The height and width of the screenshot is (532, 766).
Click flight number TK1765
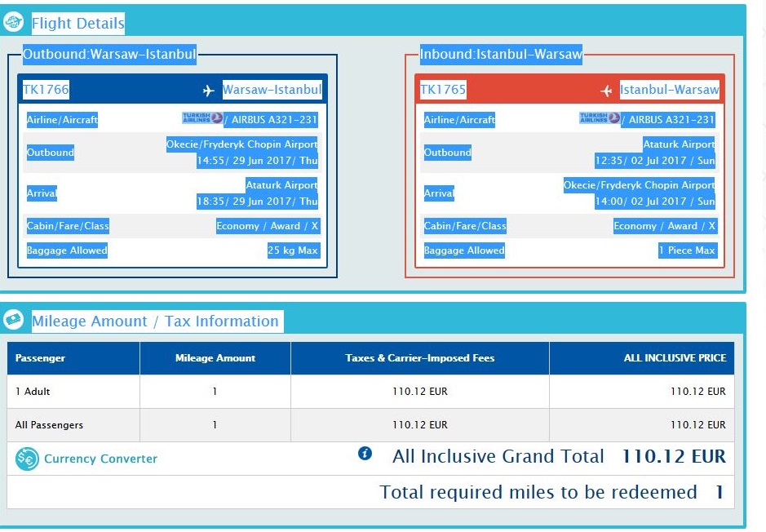[443, 90]
